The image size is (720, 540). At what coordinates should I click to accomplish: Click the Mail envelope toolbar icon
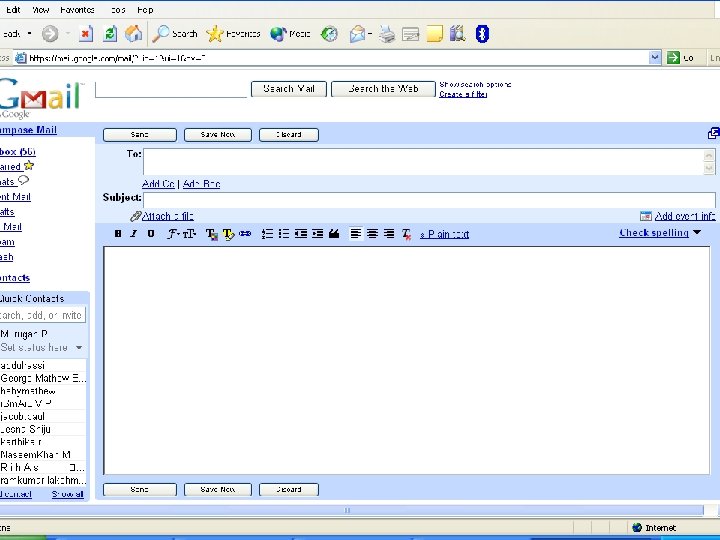[x=357, y=34]
